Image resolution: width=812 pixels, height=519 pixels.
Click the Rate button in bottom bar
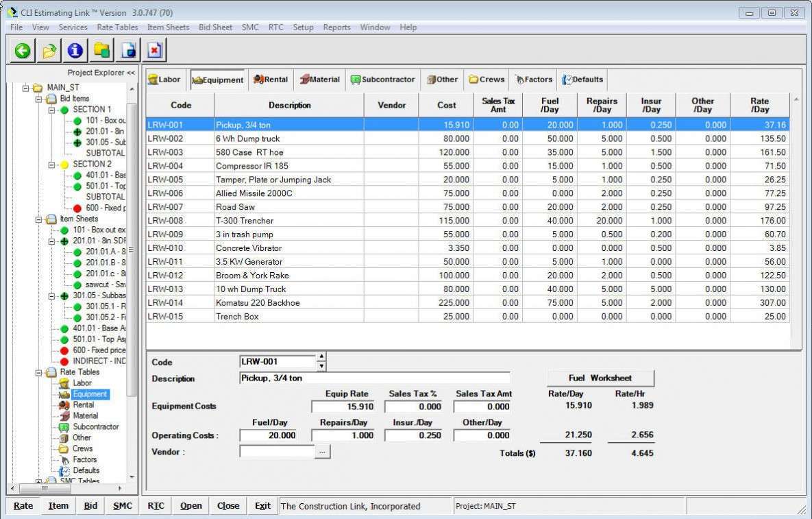coord(23,506)
